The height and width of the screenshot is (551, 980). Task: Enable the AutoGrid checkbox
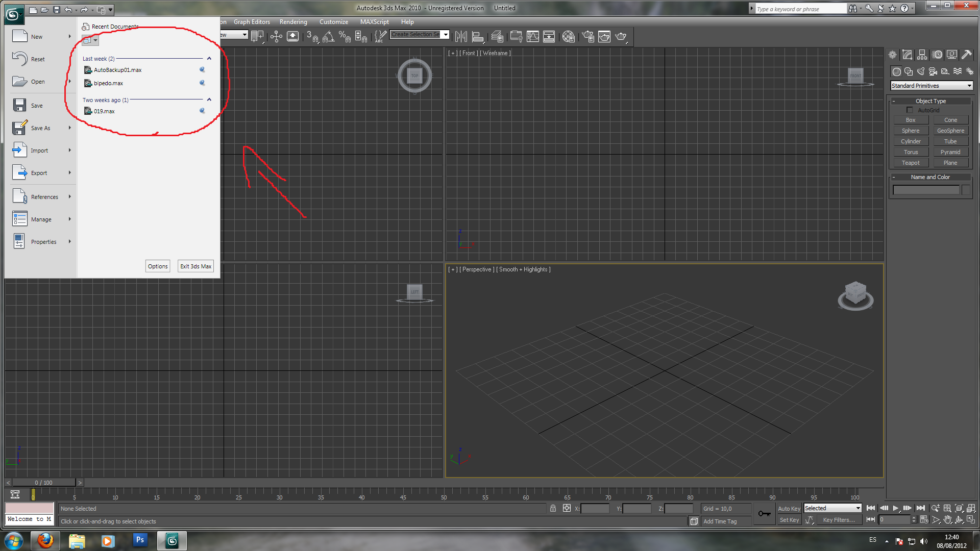[x=910, y=110]
